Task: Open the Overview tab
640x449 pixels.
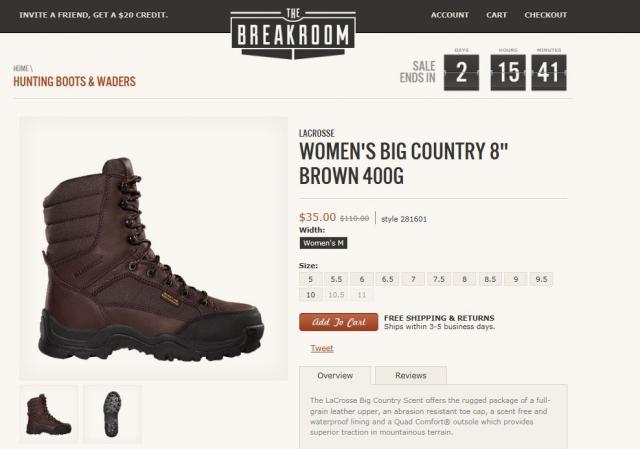Action: tap(335, 376)
